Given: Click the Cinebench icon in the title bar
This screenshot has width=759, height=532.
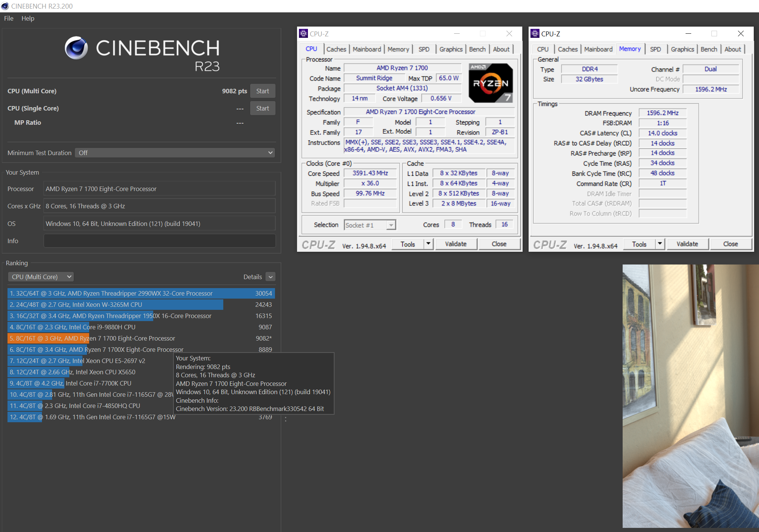Looking at the screenshot, I should click(x=5, y=6).
